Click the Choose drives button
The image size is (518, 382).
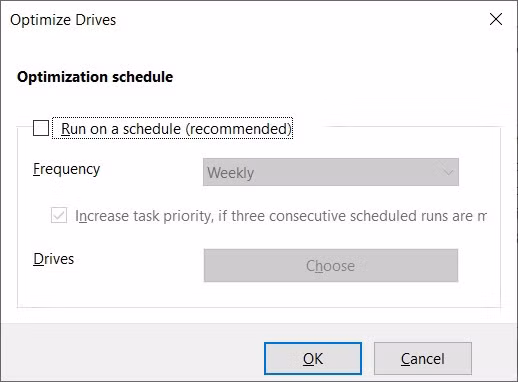coord(331,265)
